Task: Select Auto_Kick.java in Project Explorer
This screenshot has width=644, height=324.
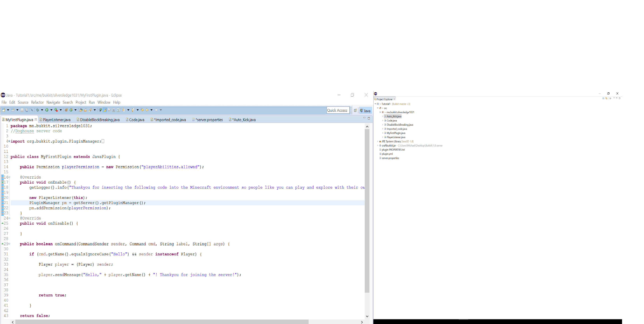Action: coord(393,116)
